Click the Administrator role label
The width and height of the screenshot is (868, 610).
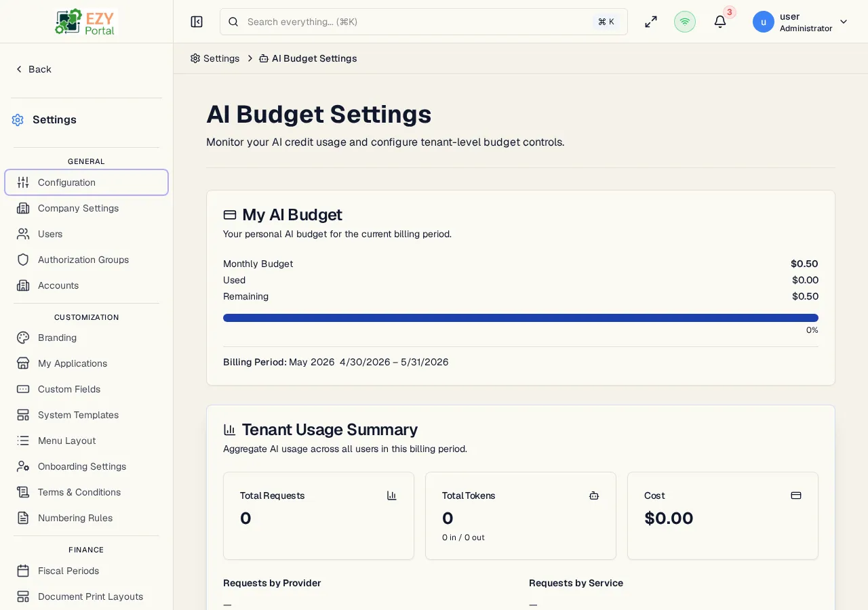coord(806,28)
